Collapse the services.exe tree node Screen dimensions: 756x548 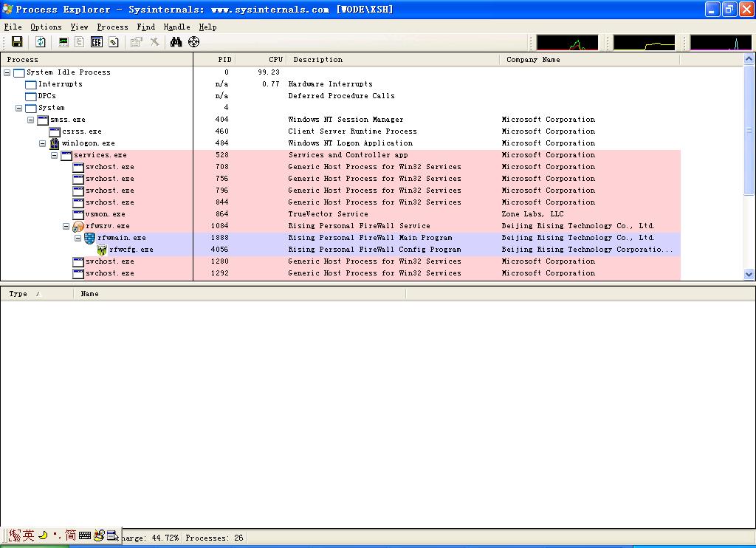(x=55, y=155)
